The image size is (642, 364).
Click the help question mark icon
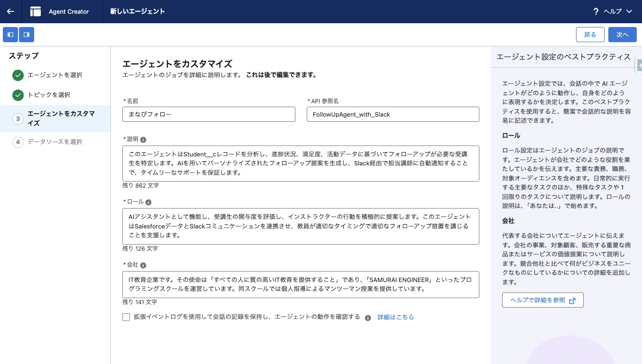(x=596, y=11)
